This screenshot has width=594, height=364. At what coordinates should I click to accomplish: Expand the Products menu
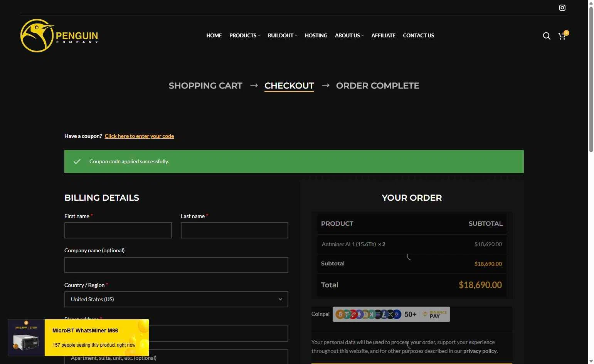(x=245, y=35)
